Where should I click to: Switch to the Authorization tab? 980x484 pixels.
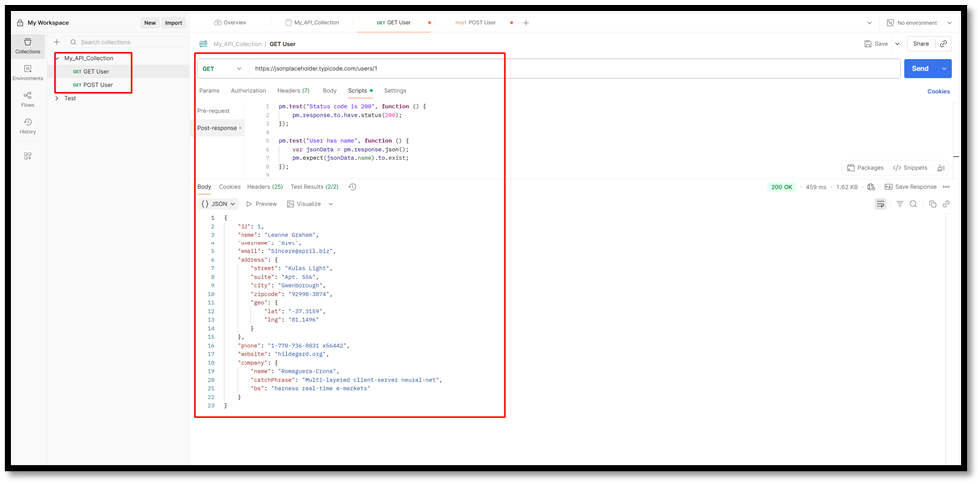(247, 91)
